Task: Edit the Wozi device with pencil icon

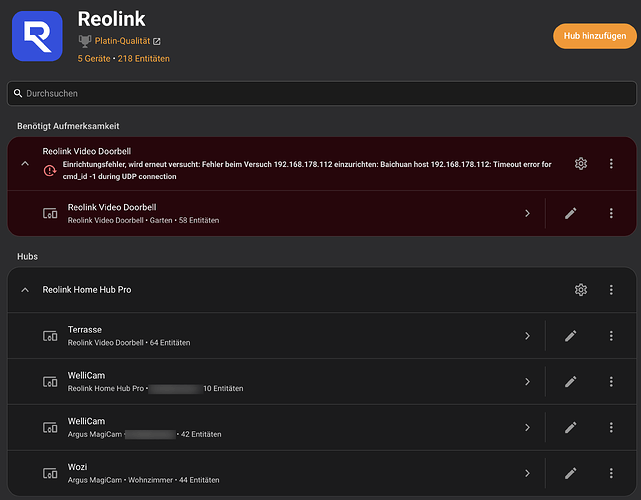Action: (570, 473)
